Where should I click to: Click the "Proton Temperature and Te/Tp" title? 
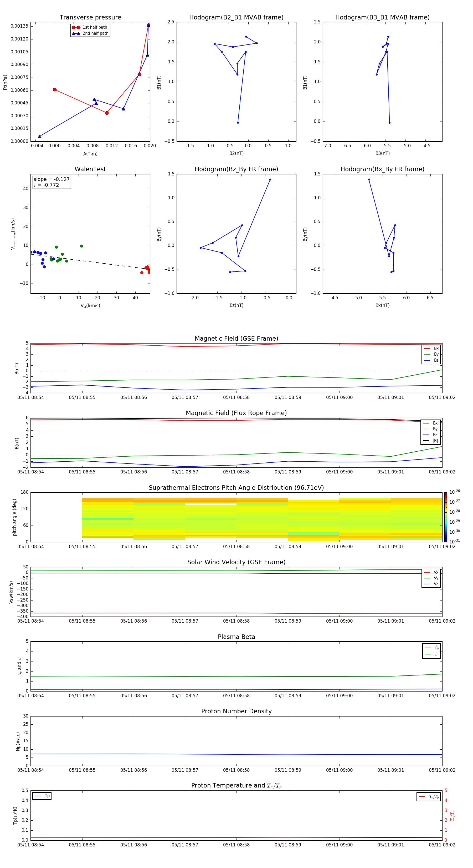[236, 786]
